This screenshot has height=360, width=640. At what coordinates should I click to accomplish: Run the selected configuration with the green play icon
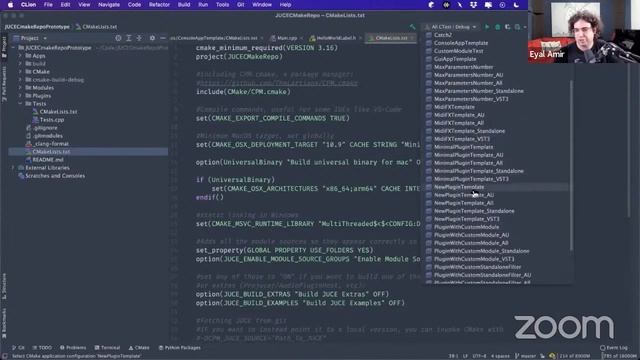tap(487, 27)
